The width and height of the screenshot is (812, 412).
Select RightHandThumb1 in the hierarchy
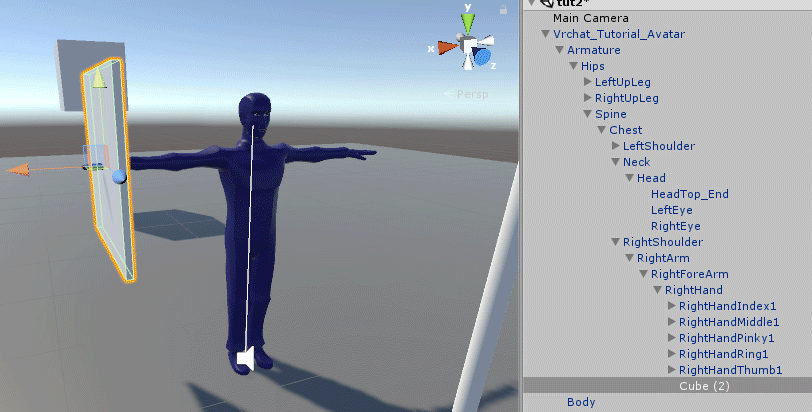coord(731,370)
